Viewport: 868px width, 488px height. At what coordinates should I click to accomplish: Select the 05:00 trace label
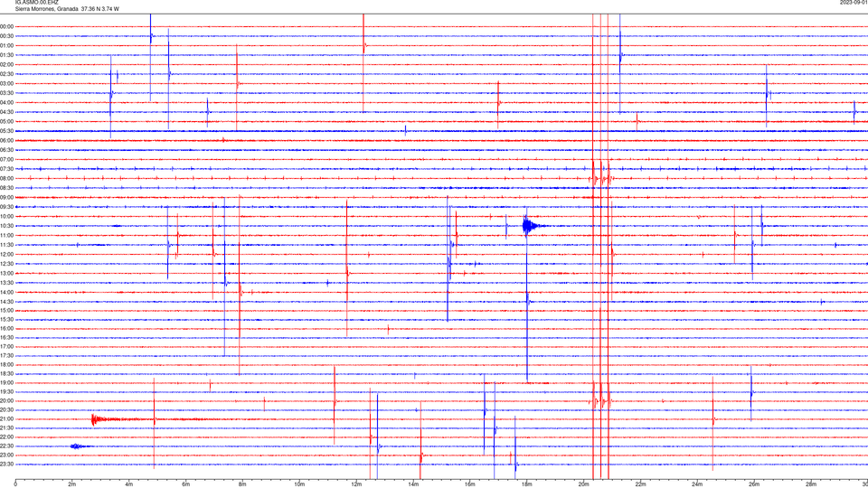pos(7,121)
